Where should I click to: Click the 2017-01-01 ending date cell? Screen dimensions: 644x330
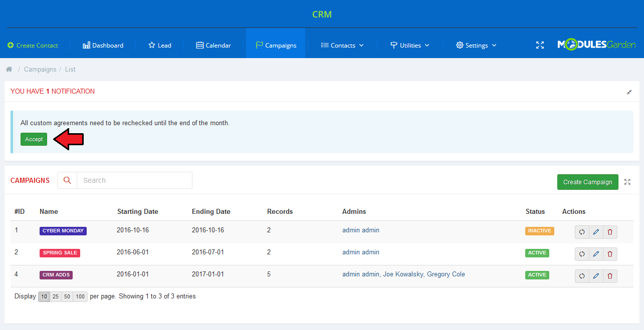pyautogui.click(x=208, y=274)
